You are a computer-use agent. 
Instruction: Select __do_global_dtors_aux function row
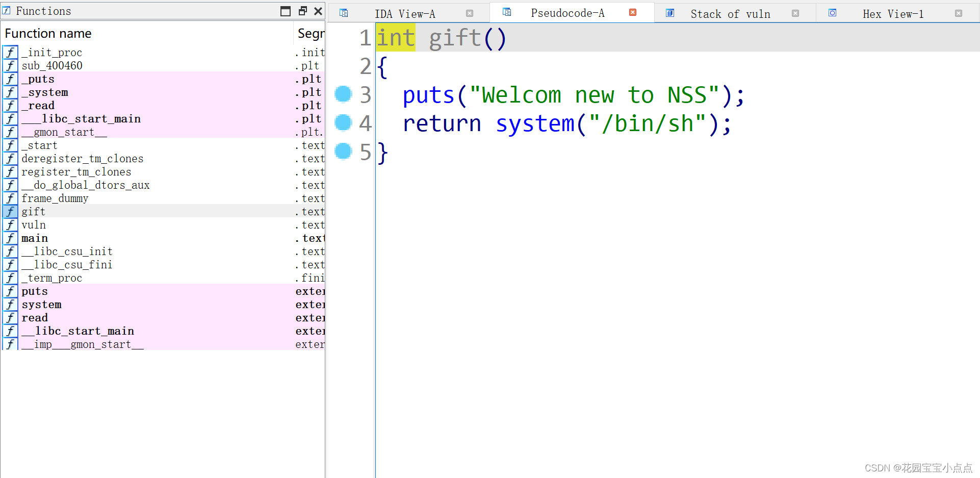pyautogui.click(x=163, y=185)
